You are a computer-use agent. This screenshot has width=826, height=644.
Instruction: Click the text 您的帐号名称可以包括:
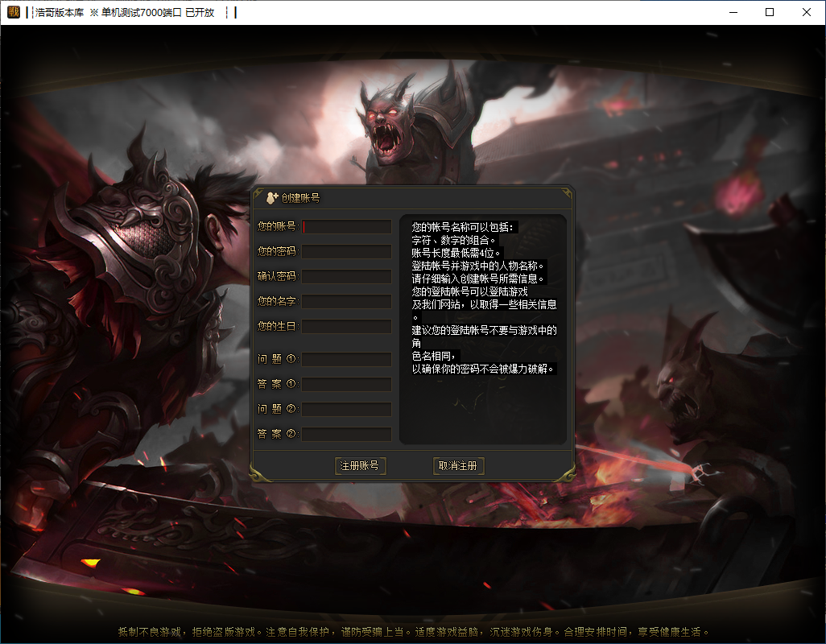pyautogui.click(x=463, y=227)
